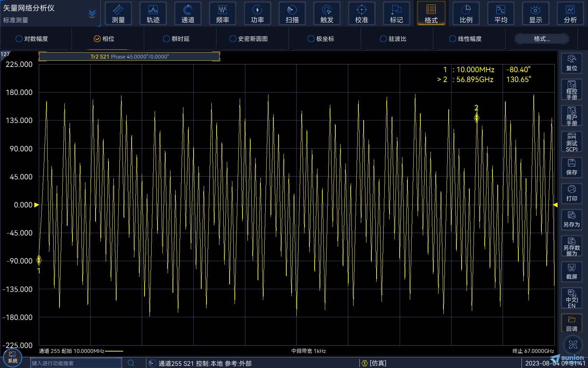Click in the function search field

76,363
